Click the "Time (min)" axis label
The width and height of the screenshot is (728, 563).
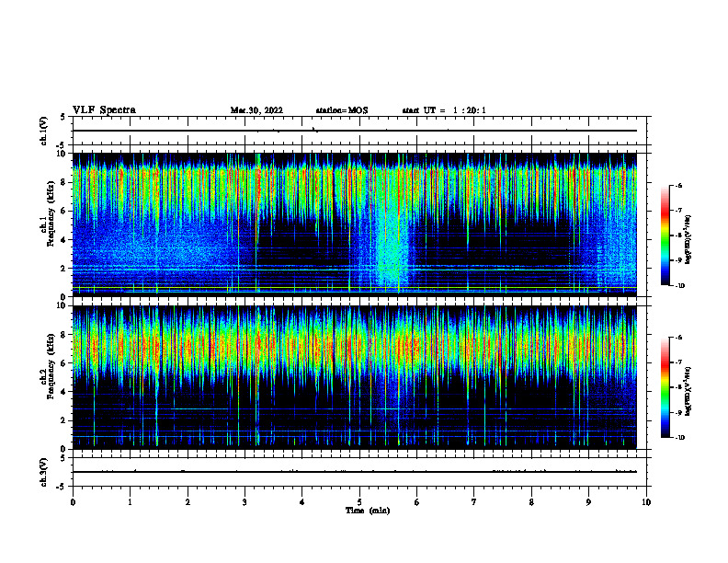tap(368, 511)
